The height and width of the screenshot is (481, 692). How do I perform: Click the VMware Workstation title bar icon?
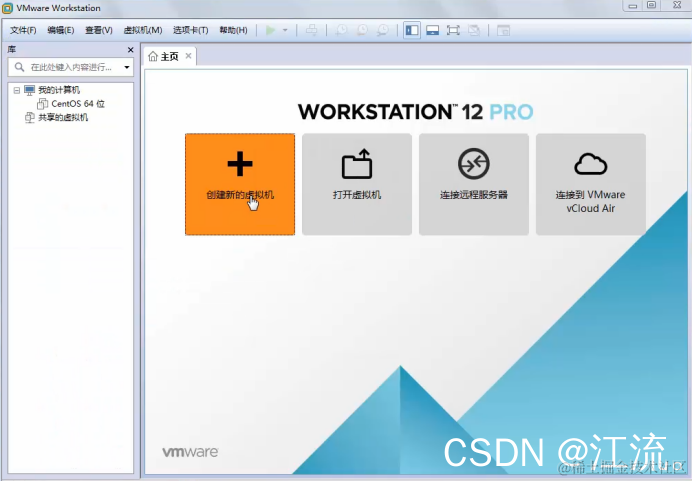7,8
